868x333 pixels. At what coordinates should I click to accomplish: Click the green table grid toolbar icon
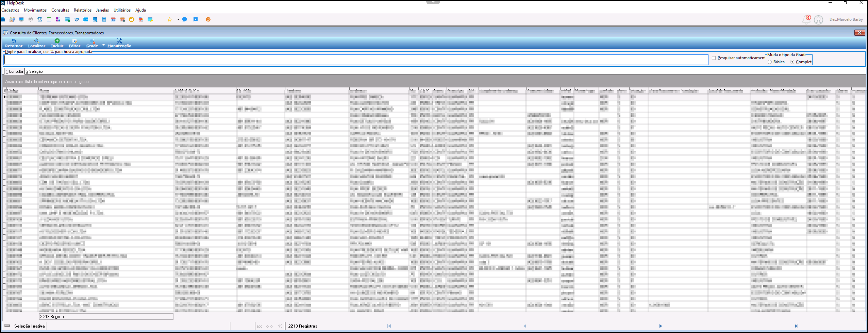[49, 19]
